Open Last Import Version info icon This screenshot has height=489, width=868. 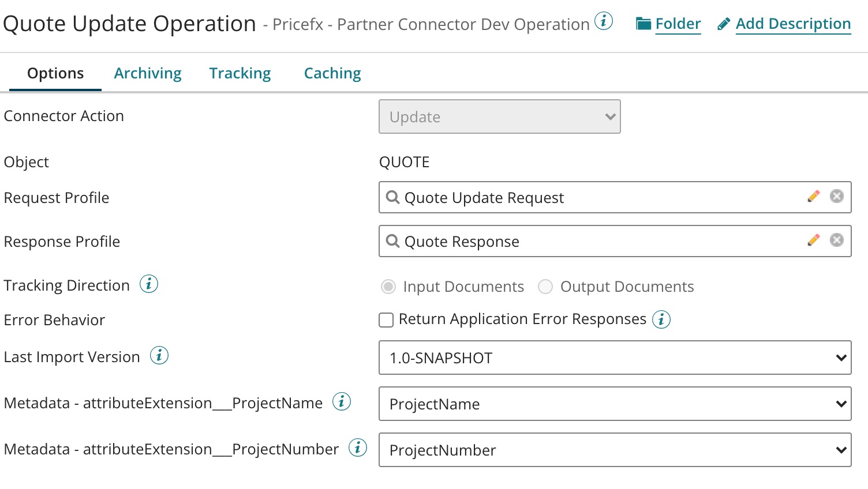tap(159, 356)
